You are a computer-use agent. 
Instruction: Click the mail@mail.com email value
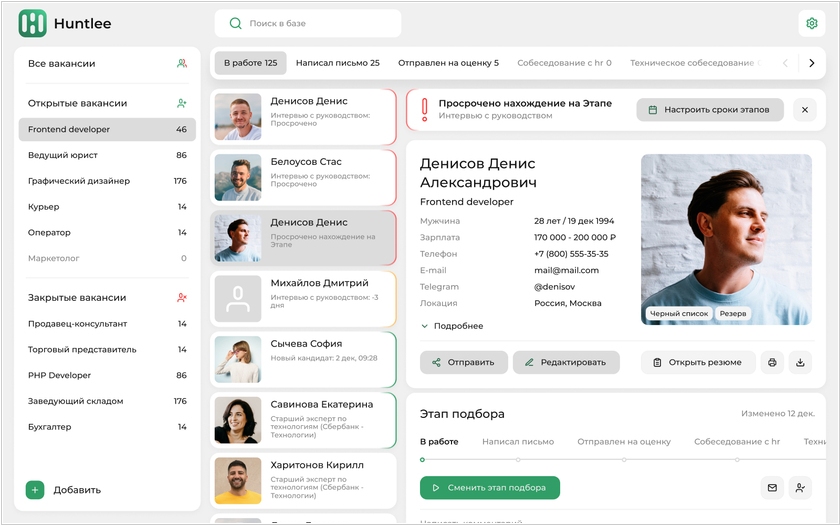[566, 270]
